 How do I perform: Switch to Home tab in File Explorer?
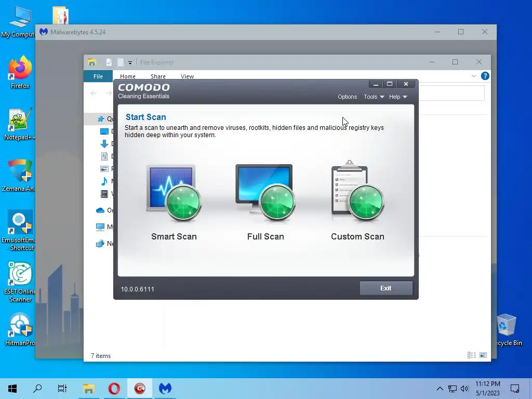128,76
